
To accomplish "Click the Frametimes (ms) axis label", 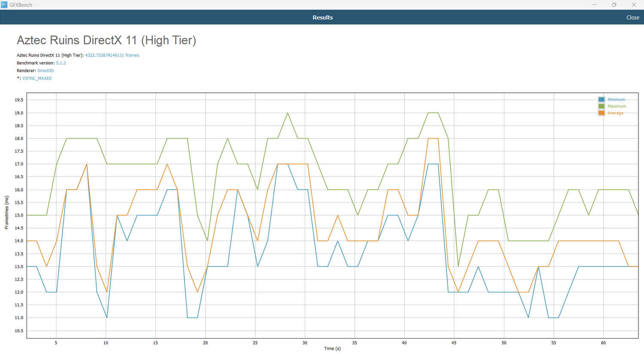I will point(7,212).
